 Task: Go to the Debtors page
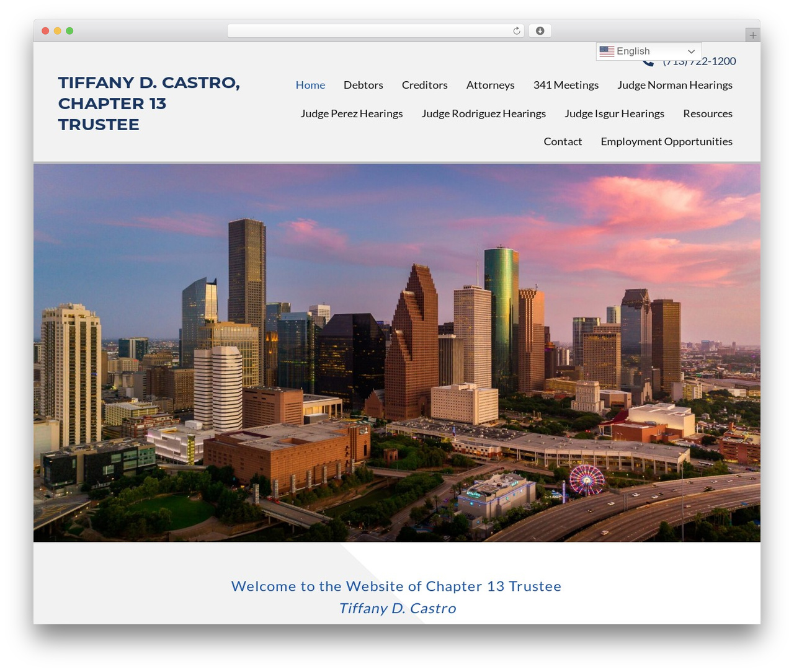(x=364, y=85)
